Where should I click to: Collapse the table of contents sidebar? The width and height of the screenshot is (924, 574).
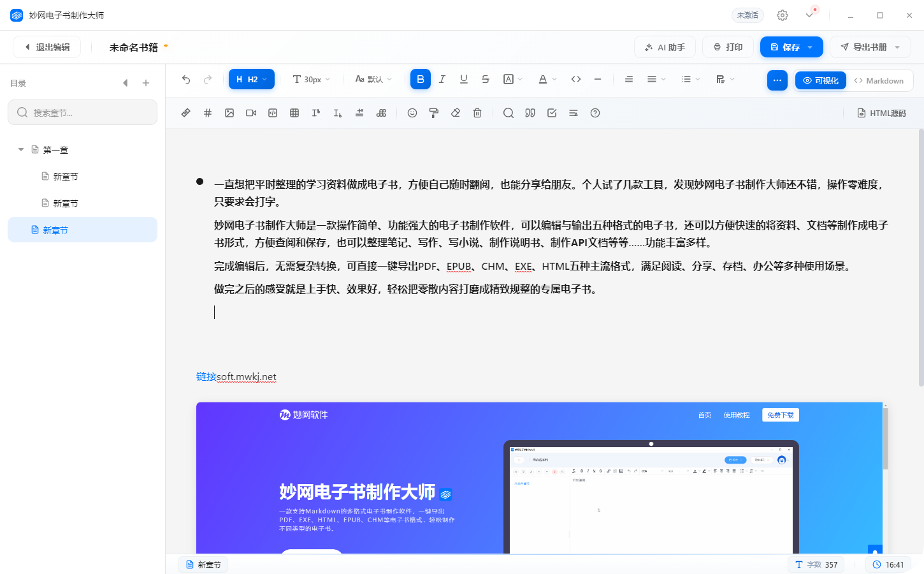pos(126,83)
